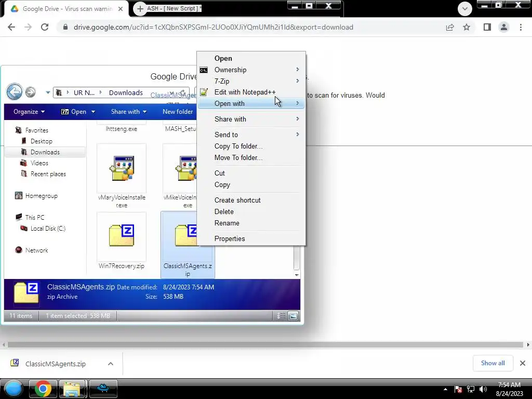Share this page icon in address bar
The height and width of the screenshot is (399, 532).
pyautogui.click(x=450, y=27)
